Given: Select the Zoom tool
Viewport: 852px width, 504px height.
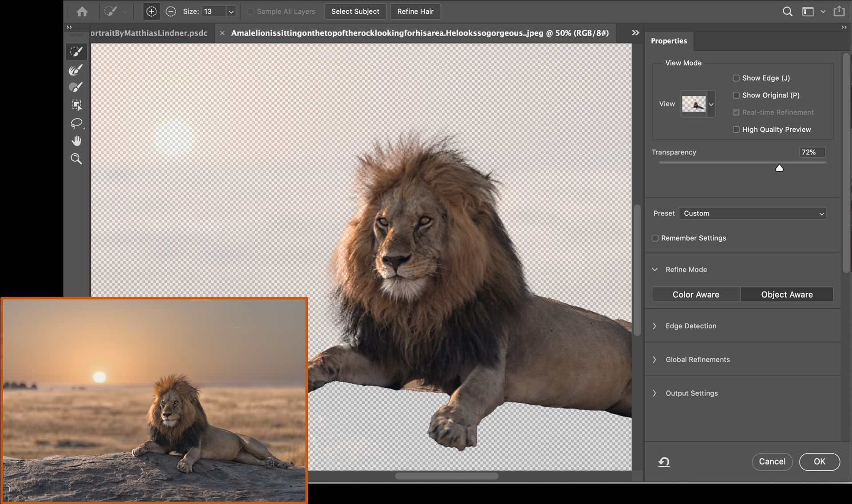Looking at the screenshot, I should [x=76, y=158].
